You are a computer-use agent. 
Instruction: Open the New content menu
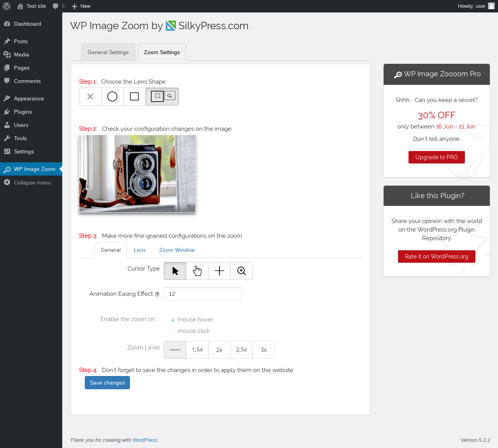pos(81,6)
